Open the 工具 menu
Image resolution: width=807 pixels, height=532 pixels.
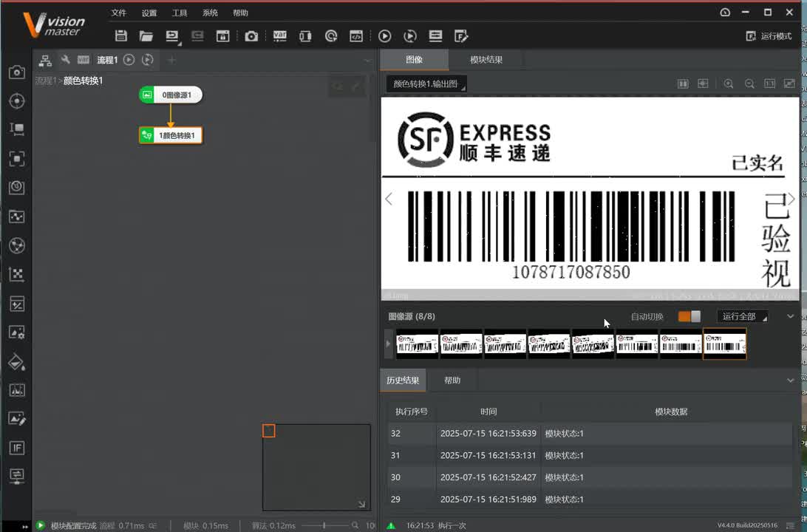(180, 13)
